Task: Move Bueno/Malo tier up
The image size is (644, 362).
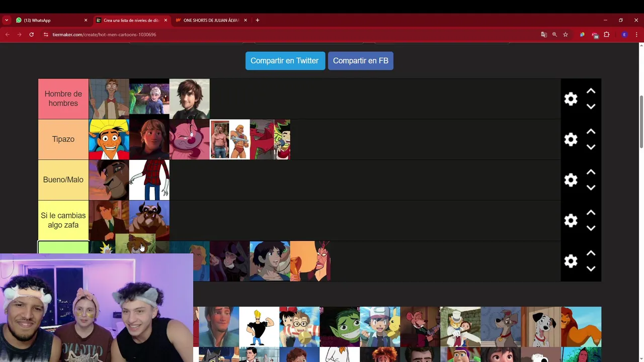Action: click(591, 172)
